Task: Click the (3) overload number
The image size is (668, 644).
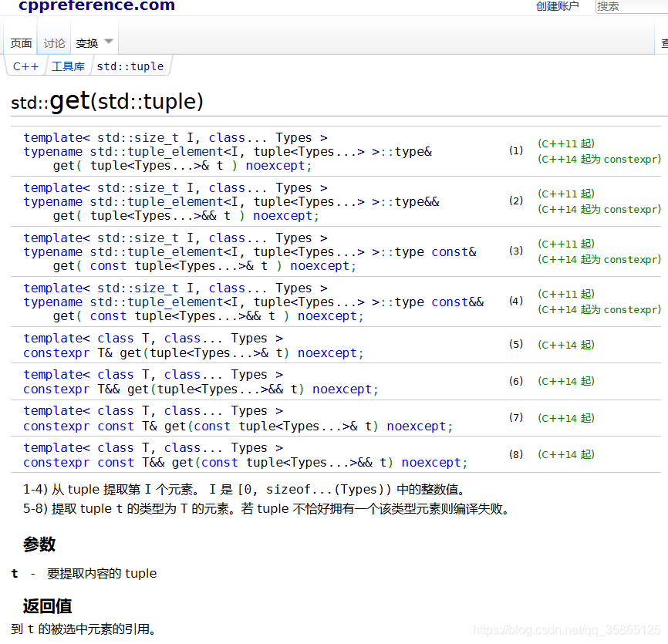Action: point(516,251)
